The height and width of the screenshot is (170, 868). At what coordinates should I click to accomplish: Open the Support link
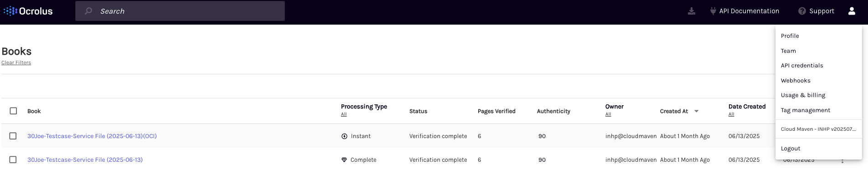[821, 11]
